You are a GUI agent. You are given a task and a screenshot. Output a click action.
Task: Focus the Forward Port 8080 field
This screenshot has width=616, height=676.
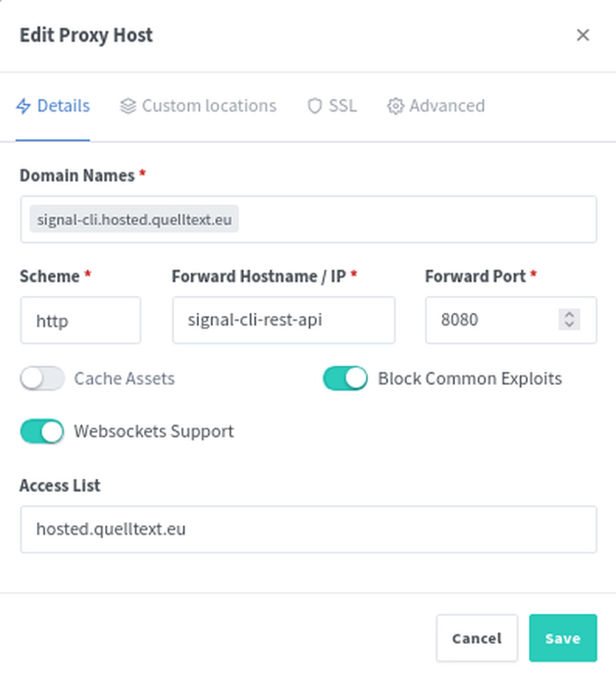492,320
